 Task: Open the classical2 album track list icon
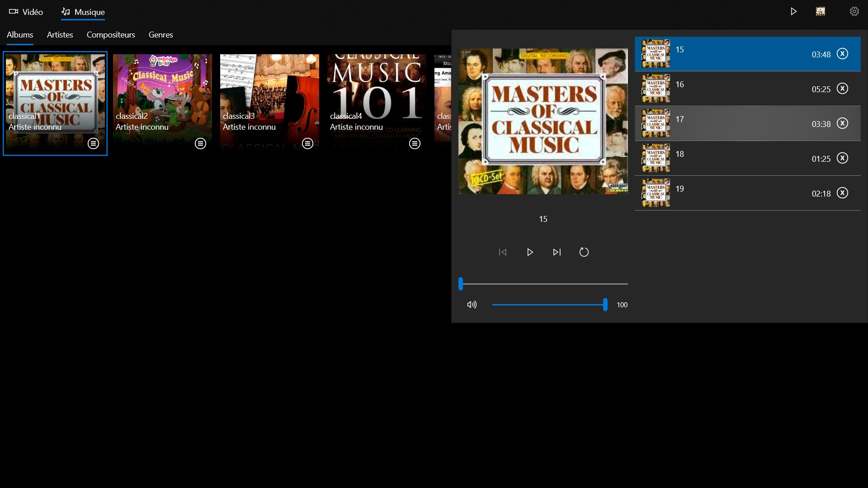[200, 143]
